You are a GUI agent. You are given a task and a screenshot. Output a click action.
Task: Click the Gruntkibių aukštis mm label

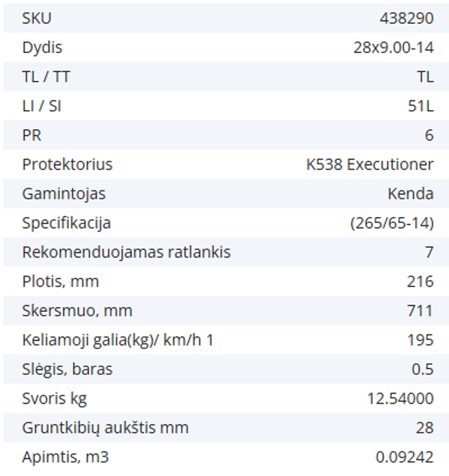(x=105, y=427)
